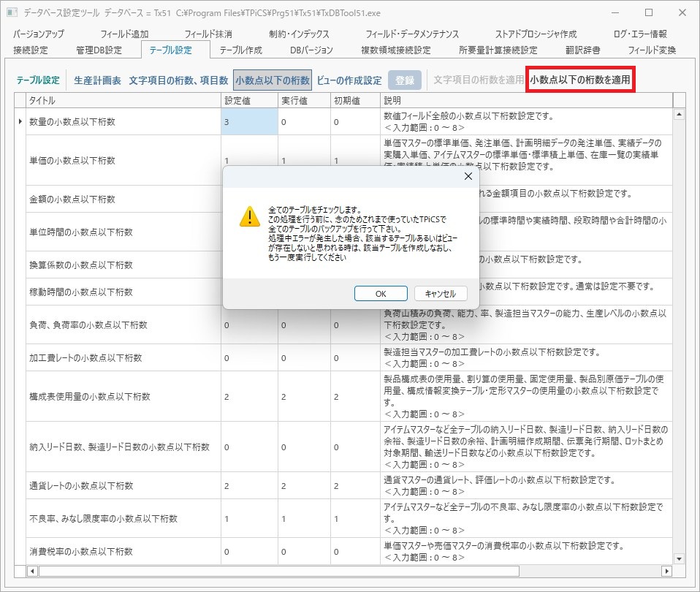The height and width of the screenshot is (592, 700).
Task: Click the application icon in title bar
Action: click(12, 12)
